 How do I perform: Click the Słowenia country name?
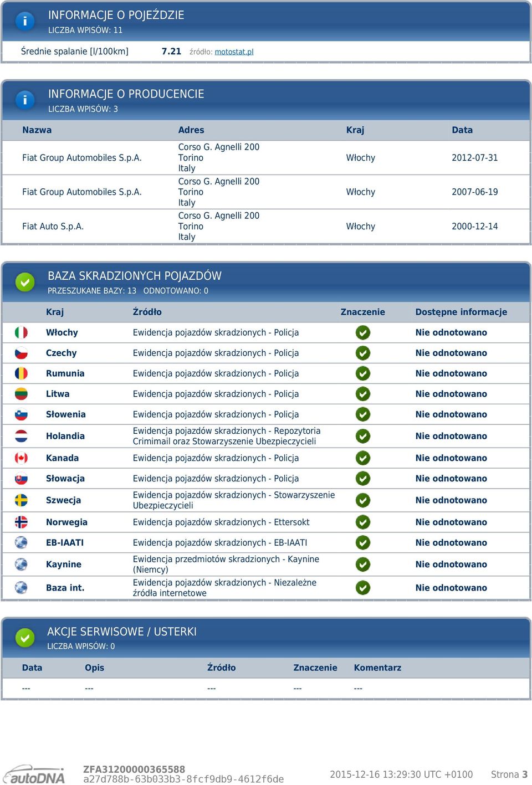coord(66,414)
